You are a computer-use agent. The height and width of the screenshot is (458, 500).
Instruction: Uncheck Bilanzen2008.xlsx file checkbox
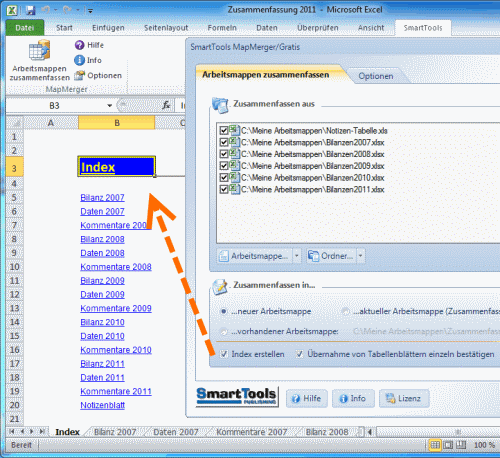click(224, 154)
